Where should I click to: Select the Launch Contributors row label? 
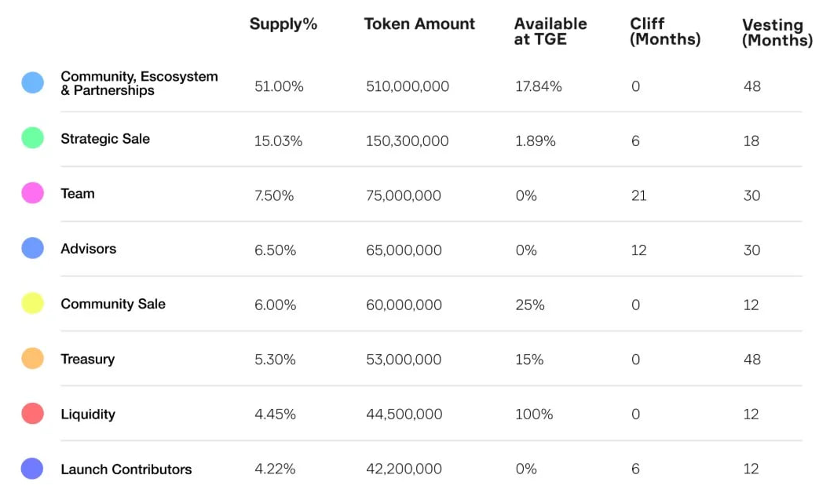tap(126, 469)
